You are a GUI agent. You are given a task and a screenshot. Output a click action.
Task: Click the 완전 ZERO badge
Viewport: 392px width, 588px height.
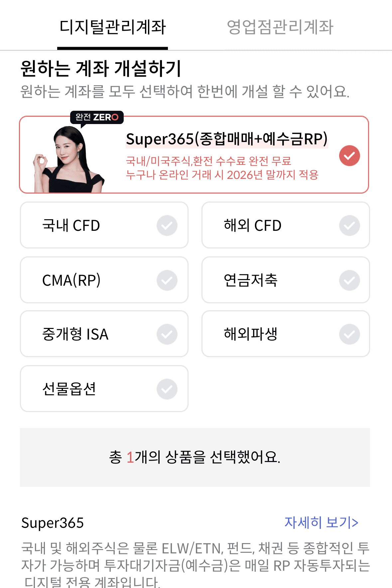[x=97, y=117]
